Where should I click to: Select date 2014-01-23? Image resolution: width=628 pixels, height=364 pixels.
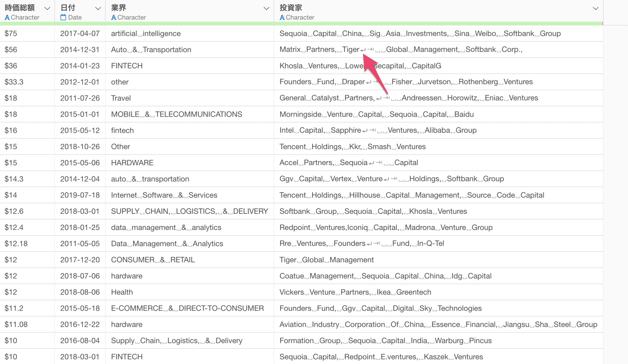click(80, 66)
